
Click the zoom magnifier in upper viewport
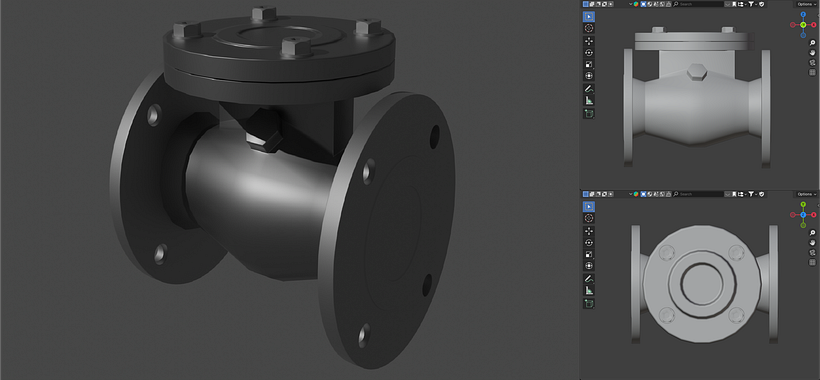click(812, 42)
